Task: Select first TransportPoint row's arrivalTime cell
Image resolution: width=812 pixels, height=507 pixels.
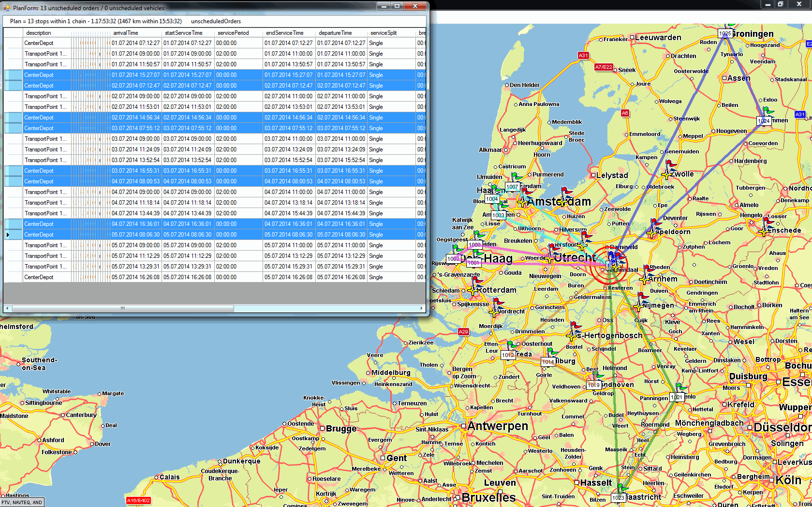Action: click(135, 54)
